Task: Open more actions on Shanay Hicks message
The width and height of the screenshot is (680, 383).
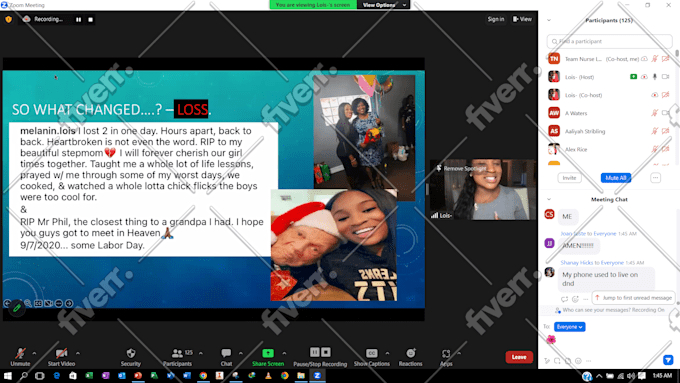Action: [585, 299]
